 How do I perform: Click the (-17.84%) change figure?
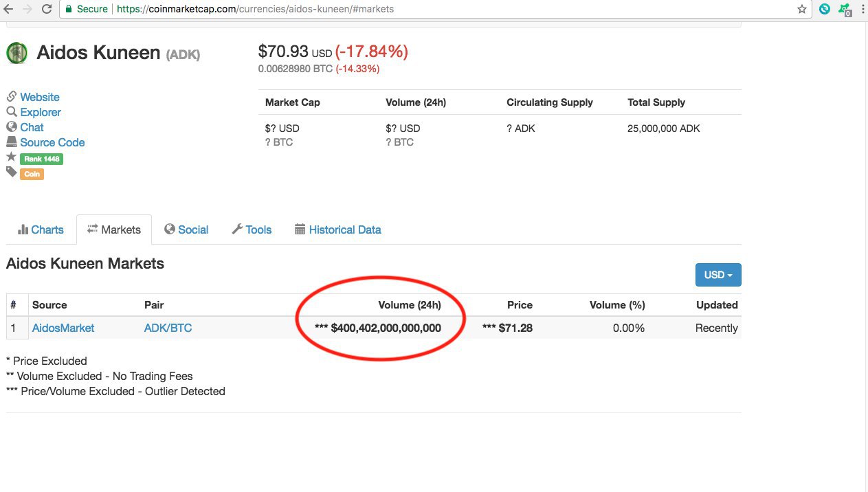click(371, 52)
